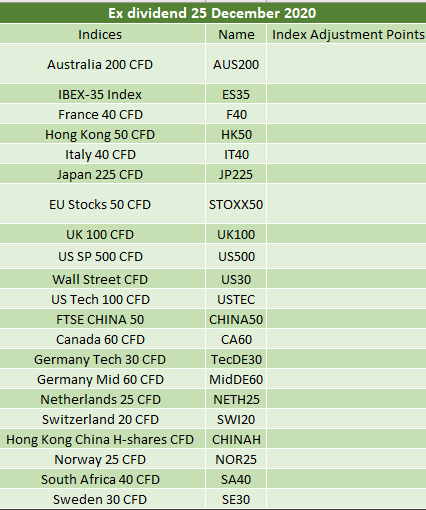426x510 pixels.
Task: Click the empty adjustment cell for NETH25
Action: pos(347,399)
